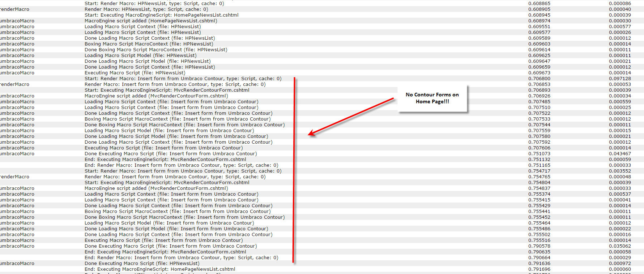The width and height of the screenshot is (644, 274).
Task: Select the duration value 0.000086
Action: point(620,4)
